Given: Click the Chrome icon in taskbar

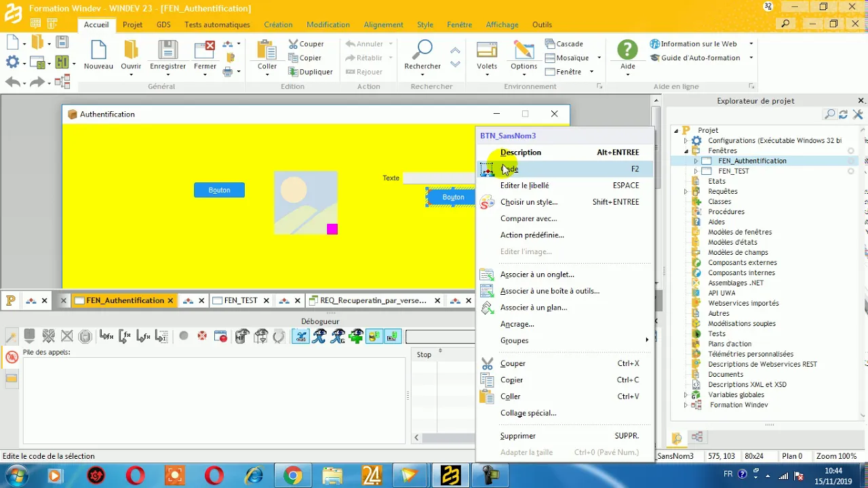Looking at the screenshot, I should coord(292,476).
